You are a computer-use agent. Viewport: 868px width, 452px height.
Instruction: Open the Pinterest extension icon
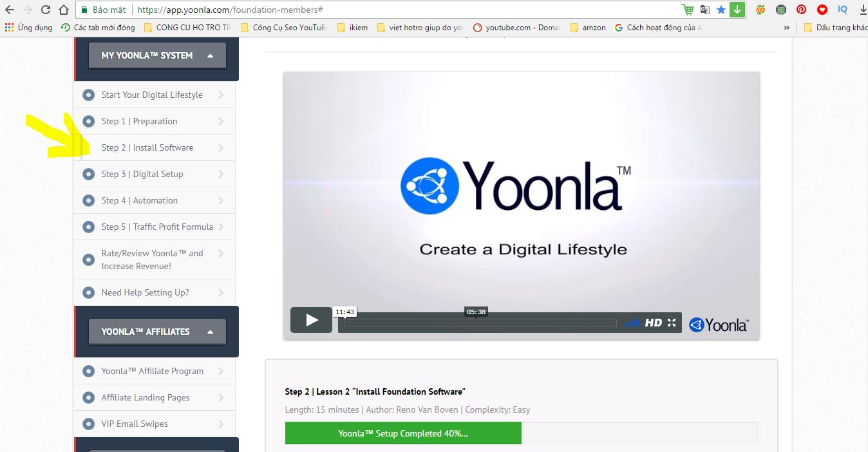[801, 10]
